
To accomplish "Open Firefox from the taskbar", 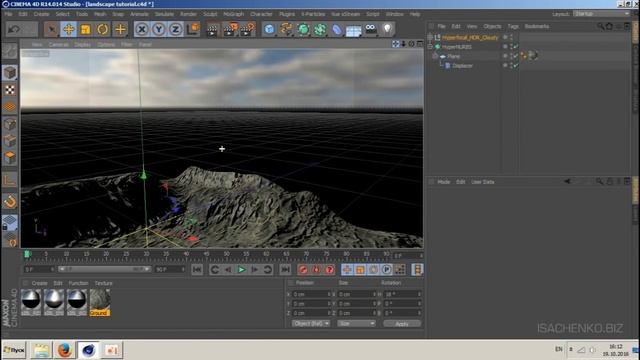I will [x=64, y=350].
